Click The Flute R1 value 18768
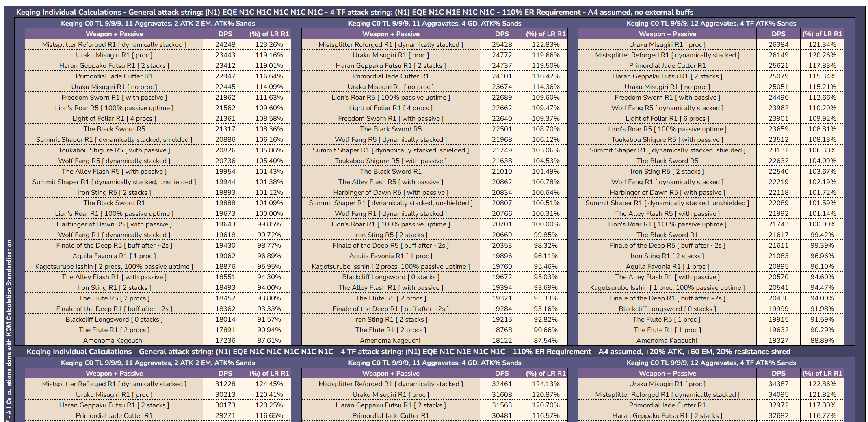The width and height of the screenshot is (868, 422). coord(502,330)
